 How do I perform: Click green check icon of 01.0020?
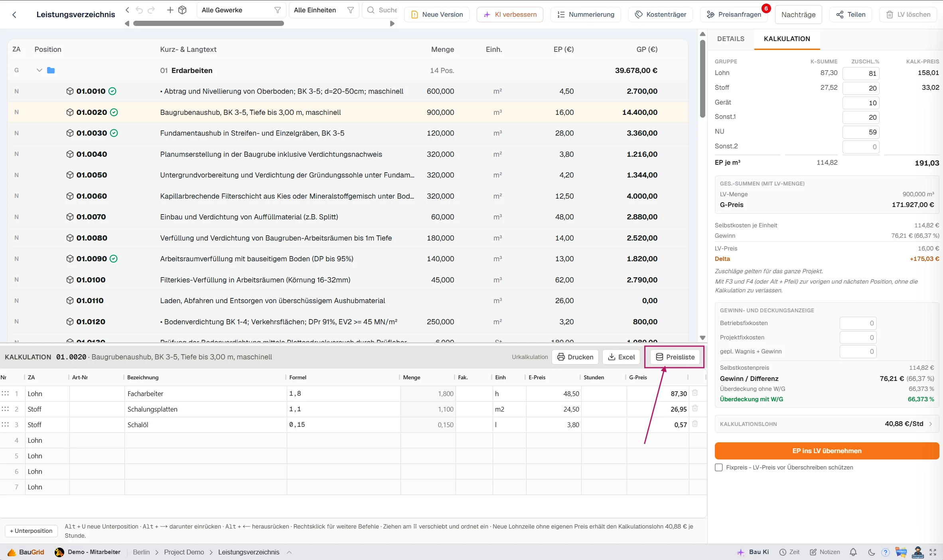[x=114, y=112]
